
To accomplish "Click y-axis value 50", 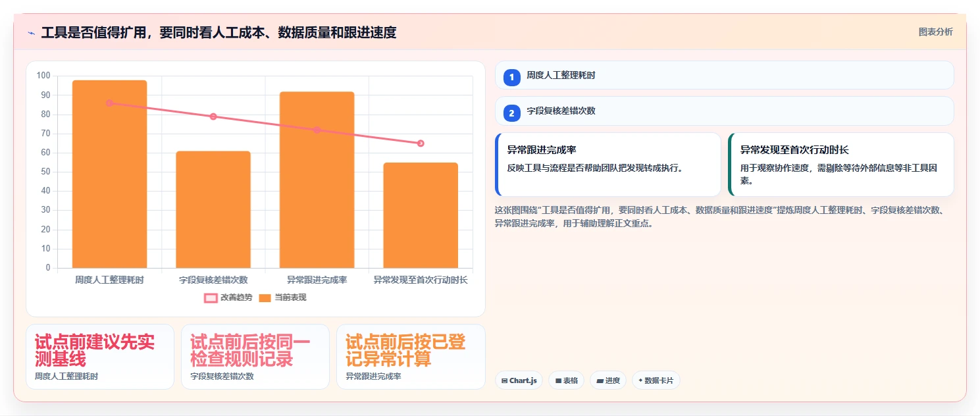I will point(45,172).
